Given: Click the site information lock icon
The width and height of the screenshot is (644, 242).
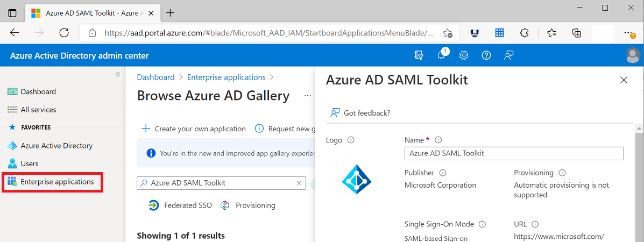Looking at the screenshot, I should [x=93, y=33].
